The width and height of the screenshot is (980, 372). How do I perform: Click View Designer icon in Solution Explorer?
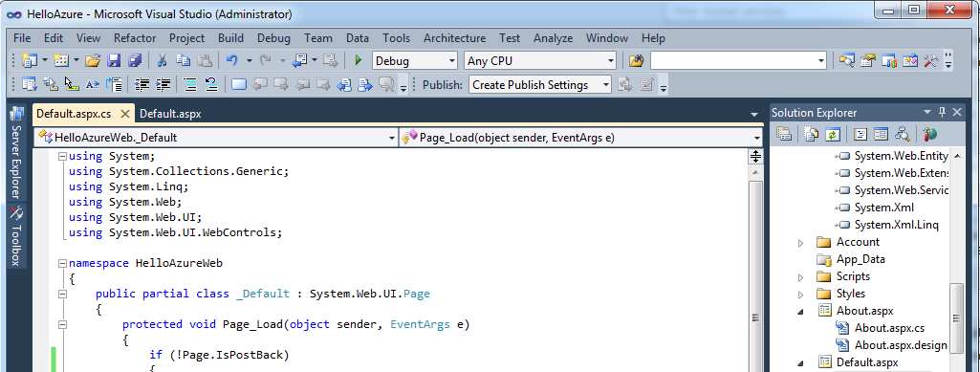[x=881, y=134]
